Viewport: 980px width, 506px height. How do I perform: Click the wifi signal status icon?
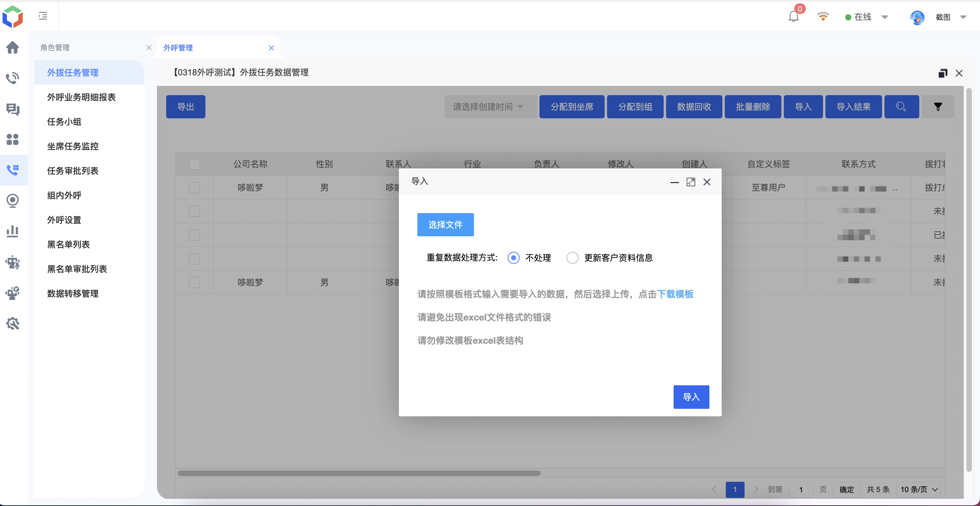pos(823,16)
